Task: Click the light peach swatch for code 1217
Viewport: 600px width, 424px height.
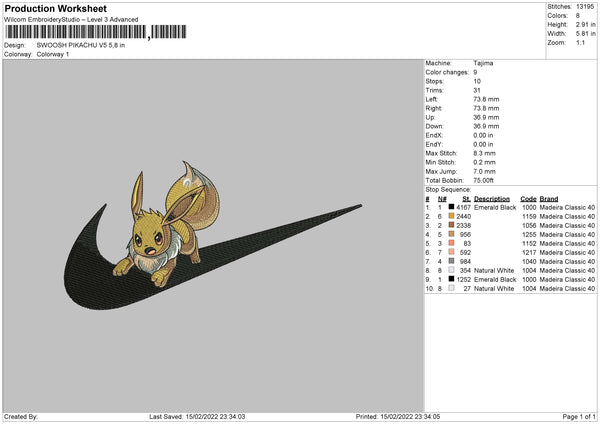Action: (452, 252)
